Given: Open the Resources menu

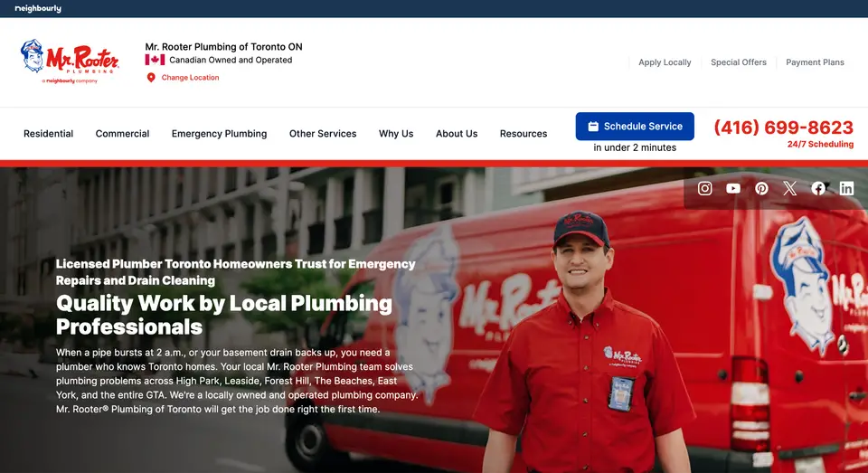Looking at the screenshot, I should pos(524,134).
